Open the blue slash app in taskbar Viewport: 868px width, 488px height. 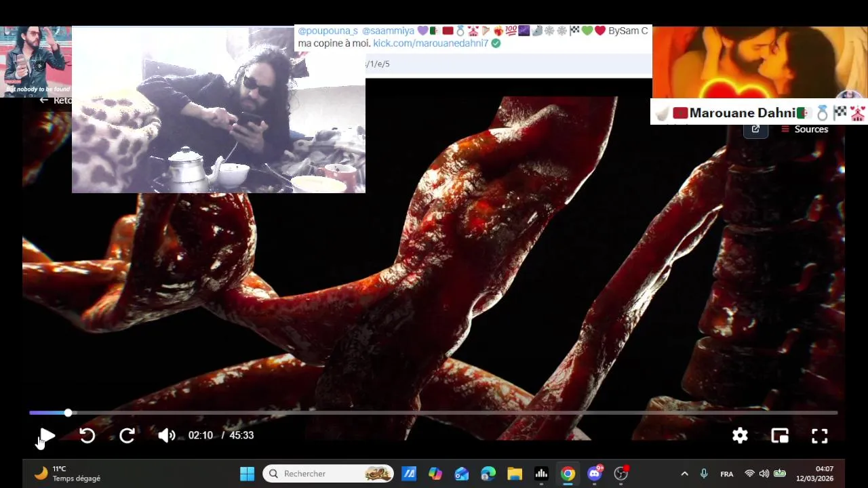tap(409, 474)
